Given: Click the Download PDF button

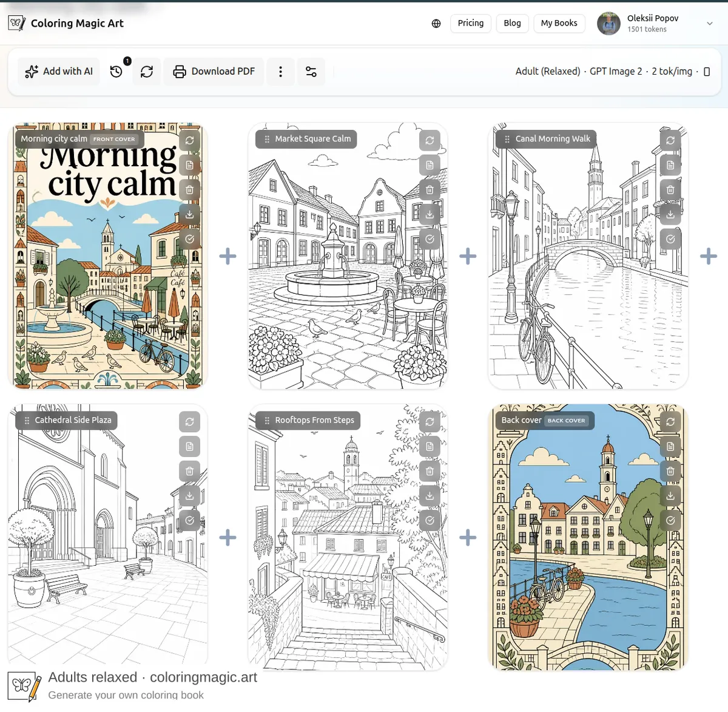Looking at the screenshot, I should (x=214, y=72).
